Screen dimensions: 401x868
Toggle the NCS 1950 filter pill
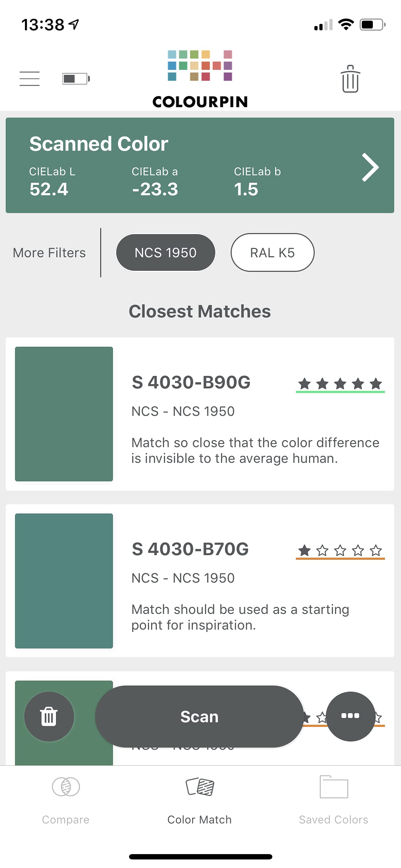[166, 253]
